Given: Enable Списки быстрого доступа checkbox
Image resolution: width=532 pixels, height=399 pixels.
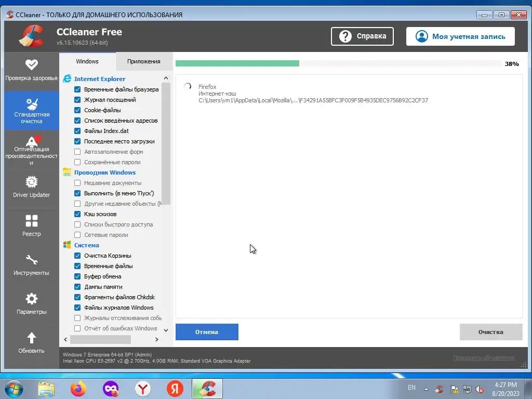Looking at the screenshot, I should (77, 224).
